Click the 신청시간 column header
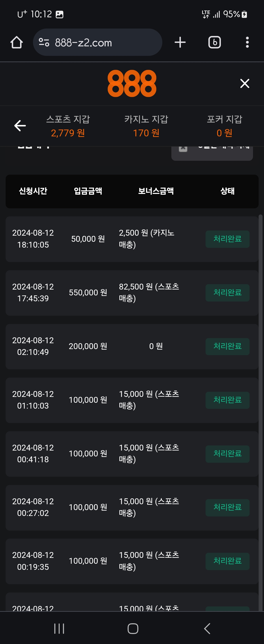This screenshot has width=264, height=644. tap(33, 191)
